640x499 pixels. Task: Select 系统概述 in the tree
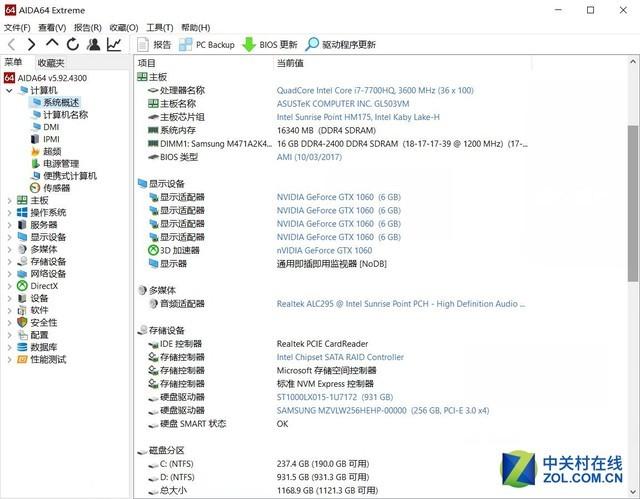click(x=55, y=102)
